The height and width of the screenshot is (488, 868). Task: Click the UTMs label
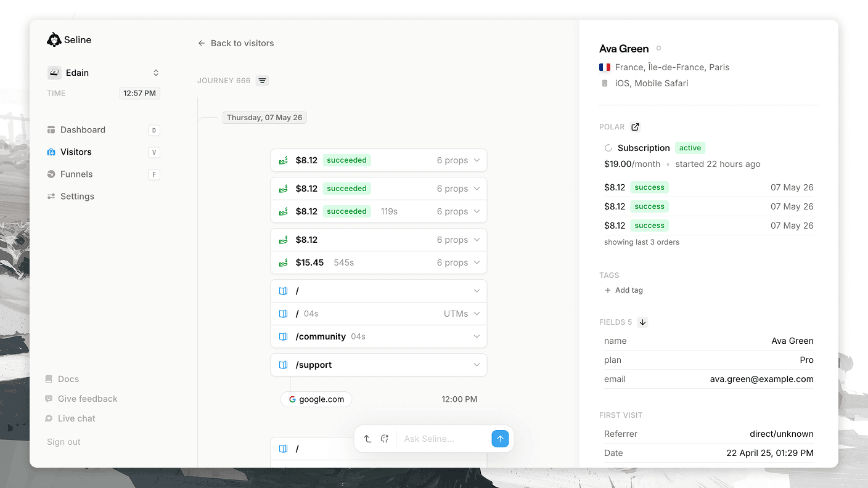click(x=456, y=314)
